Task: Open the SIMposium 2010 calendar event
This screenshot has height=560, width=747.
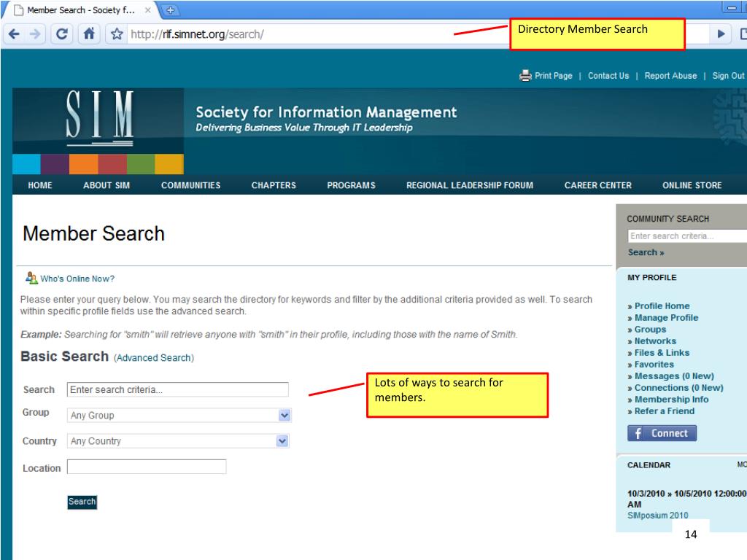Action: click(x=658, y=516)
